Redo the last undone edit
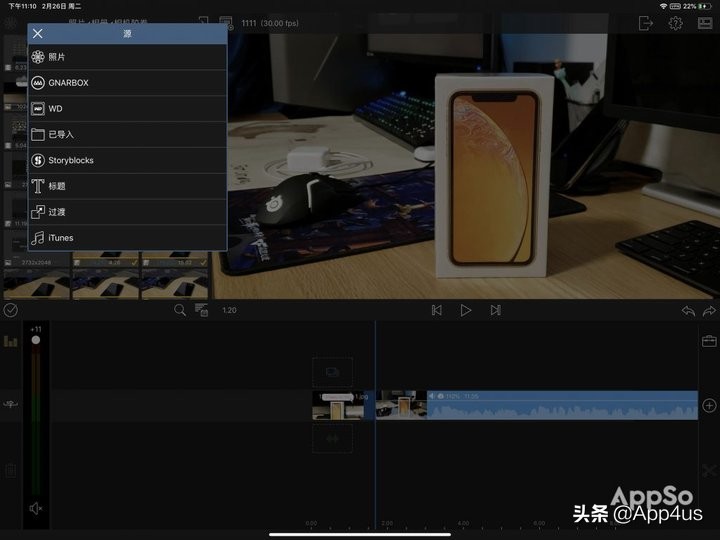The height and width of the screenshot is (540, 720). click(709, 311)
